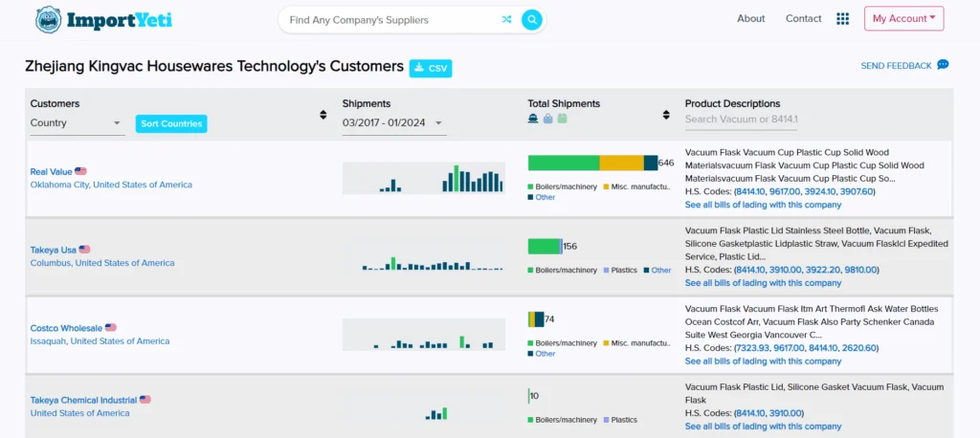Click H.S. code 3924.10 in Real Value row
Viewport: 980px width, 438px height.
click(821, 191)
